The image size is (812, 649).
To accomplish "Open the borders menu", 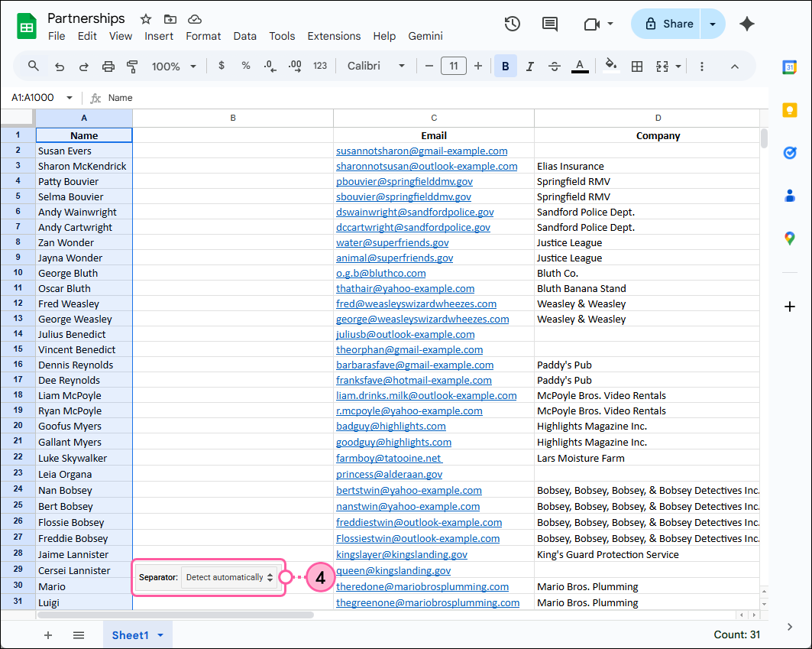I will (x=637, y=66).
